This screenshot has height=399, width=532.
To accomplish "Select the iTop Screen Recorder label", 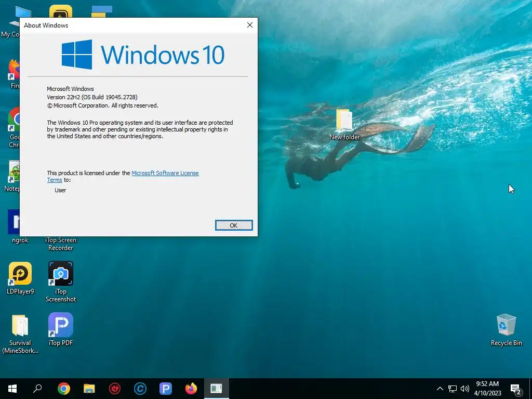I will click(61, 244).
